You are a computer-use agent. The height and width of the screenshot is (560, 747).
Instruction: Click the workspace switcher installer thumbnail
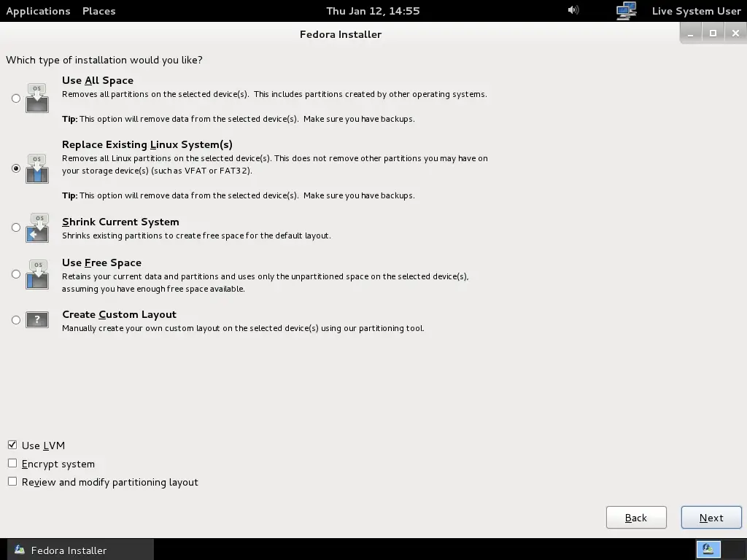click(708, 550)
